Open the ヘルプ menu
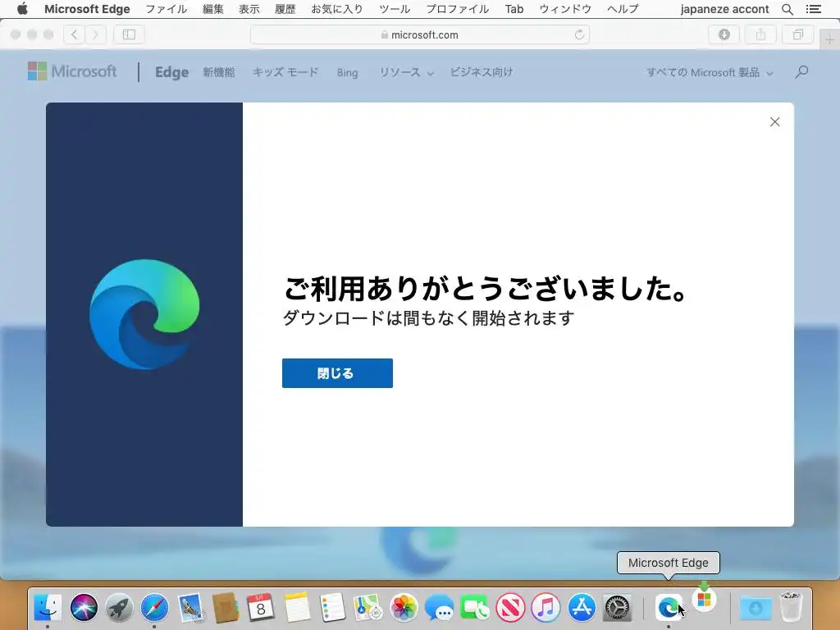The image size is (840, 630). click(623, 9)
